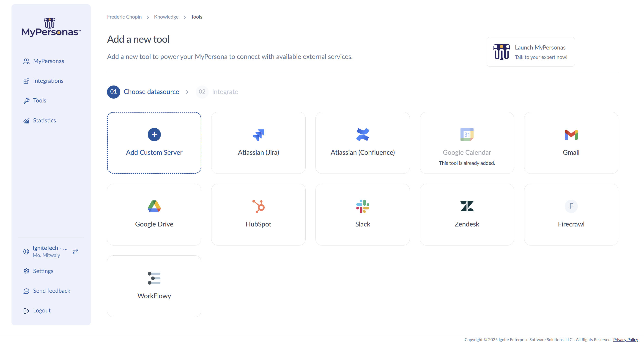Viewport: 644px width, 342px height.
Task: Select the Zendesk label text
Action: 467,224
